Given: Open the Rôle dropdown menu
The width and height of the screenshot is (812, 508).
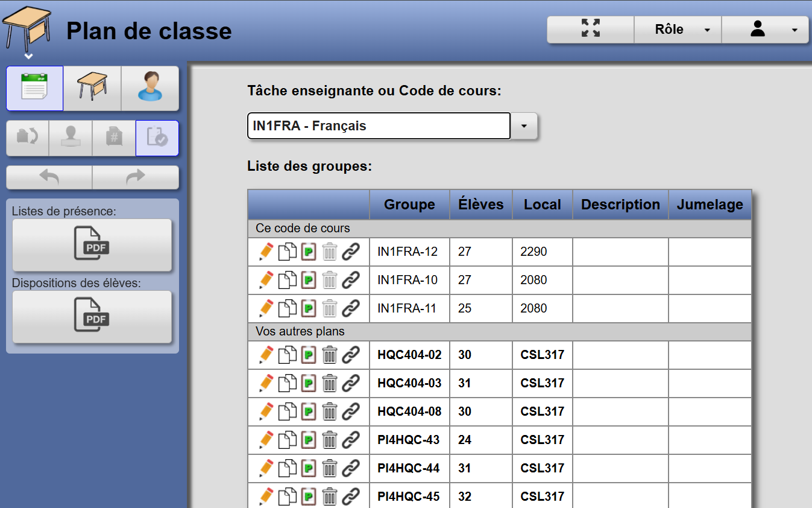Looking at the screenshot, I should tap(678, 30).
